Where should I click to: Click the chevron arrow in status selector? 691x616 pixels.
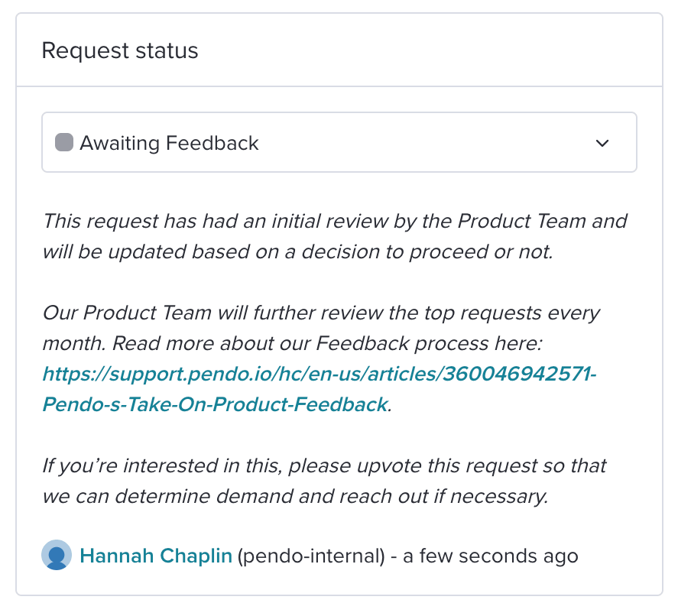tap(602, 143)
